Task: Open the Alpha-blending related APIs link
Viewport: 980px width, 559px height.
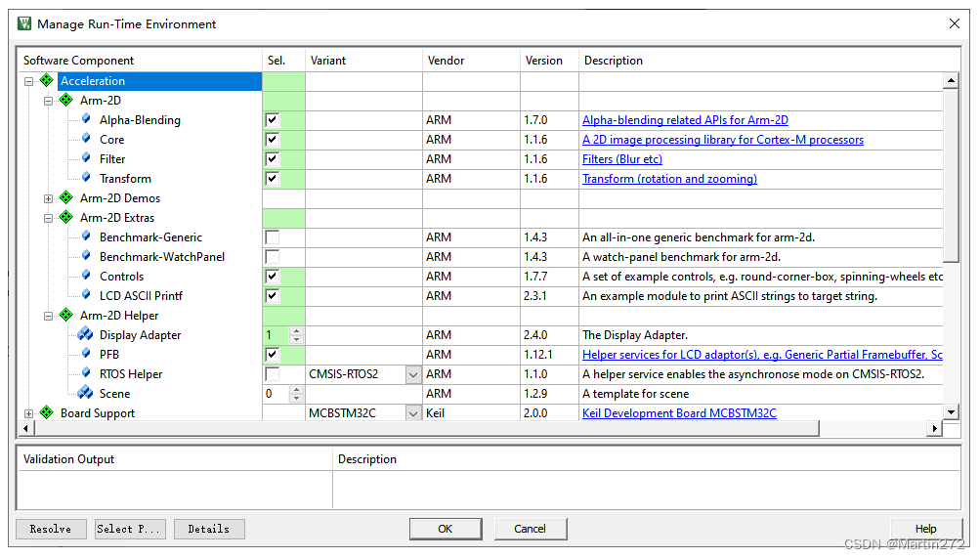Action: (x=685, y=120)
